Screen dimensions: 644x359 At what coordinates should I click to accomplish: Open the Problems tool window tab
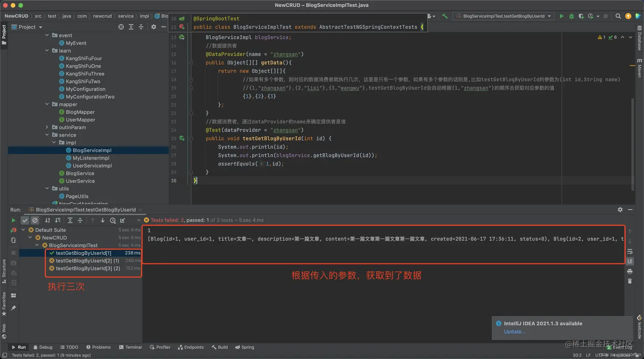click(98, 347)
